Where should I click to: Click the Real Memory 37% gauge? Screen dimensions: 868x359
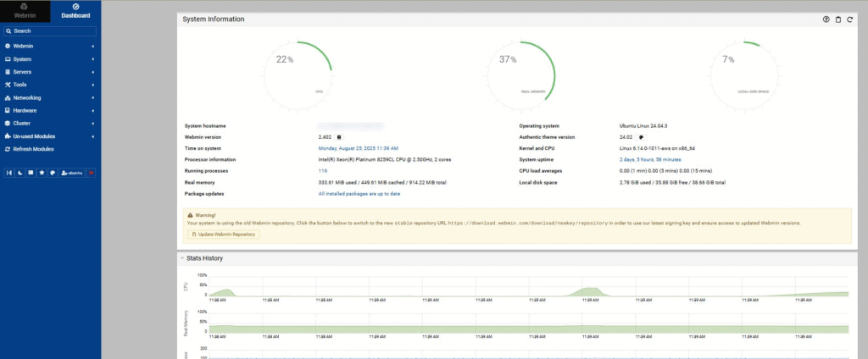point(521,75)
